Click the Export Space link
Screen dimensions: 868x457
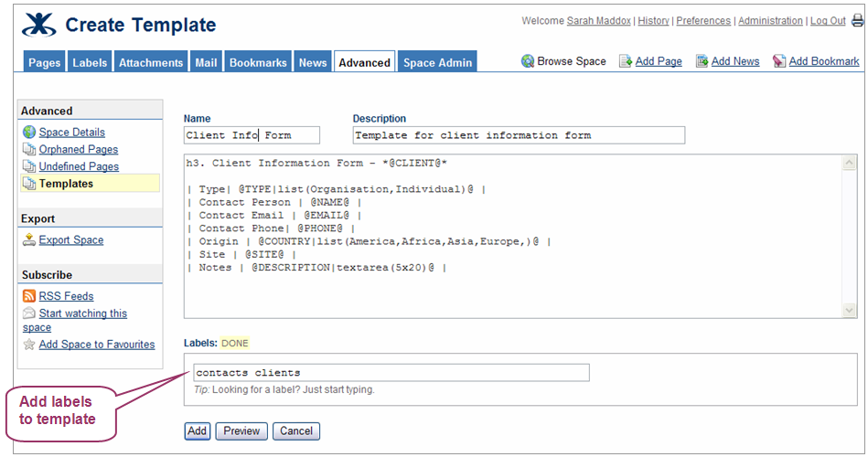pyautogui.click(x=70, y=239)
